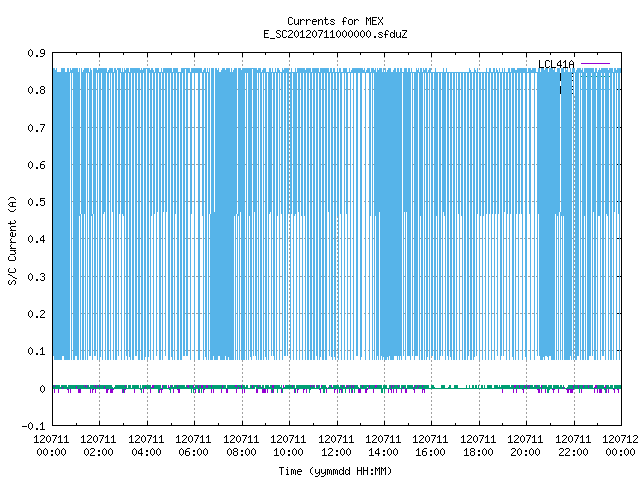This screenshot has height=480, width=640.
Task: Click the y-axis label "S/C Current (A)"
Action: click(13, 240)
